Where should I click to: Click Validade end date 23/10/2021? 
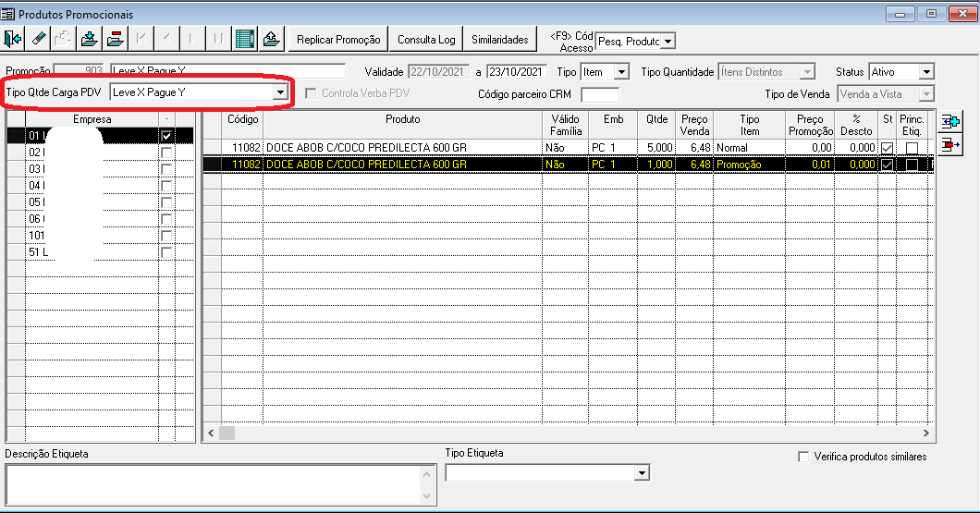517,72
